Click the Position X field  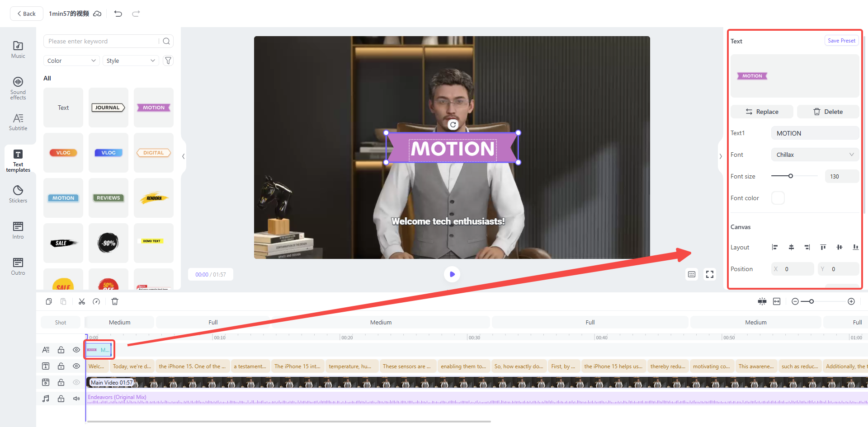tap(793, 269)
